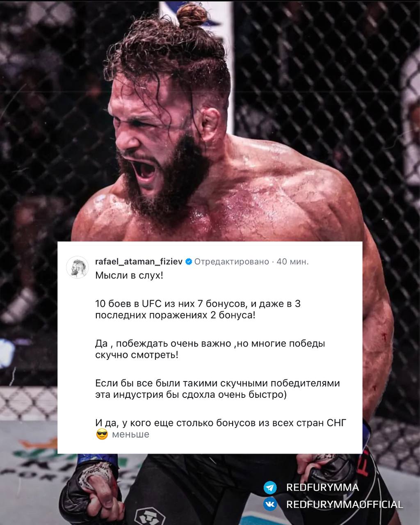Open the rafael_ataman_fiziev username link
This screenshot has width=420, height=525.
(139, 262)
